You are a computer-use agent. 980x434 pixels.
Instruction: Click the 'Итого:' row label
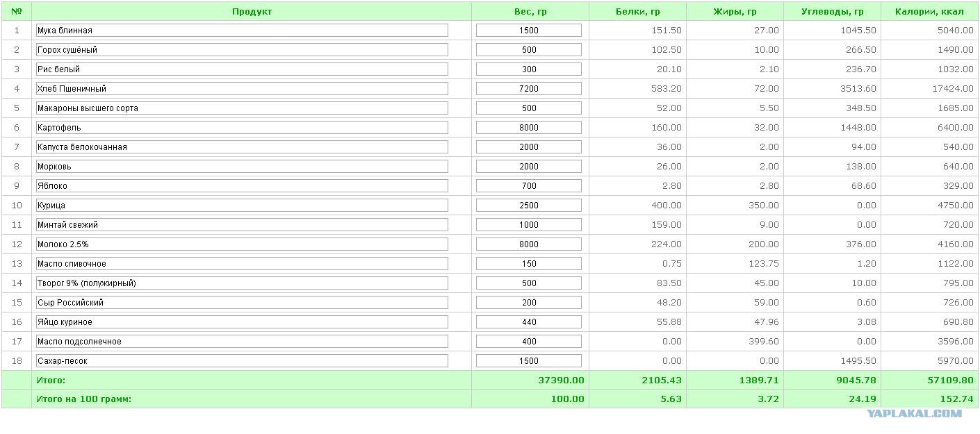click(x=51, y=381)
